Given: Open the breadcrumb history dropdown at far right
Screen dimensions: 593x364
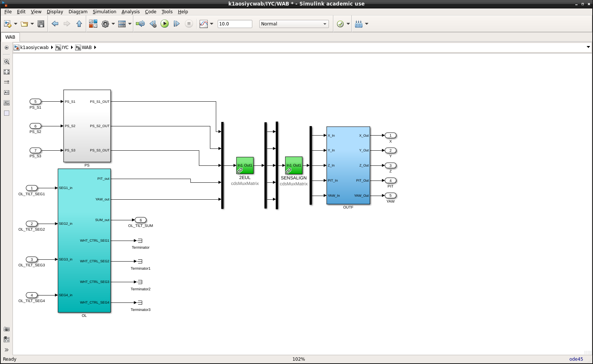Looking at the screenshot, I should pyautogui.click(x=588, y=47).
